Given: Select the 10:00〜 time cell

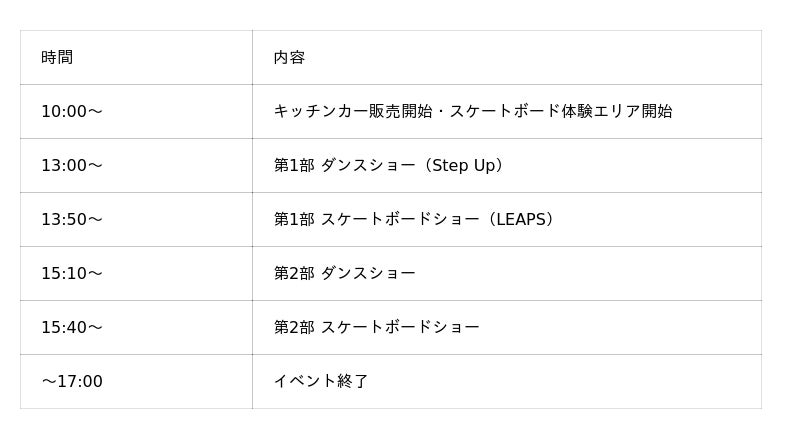Looking at the screenshot, I should click(x=72, y=112).
